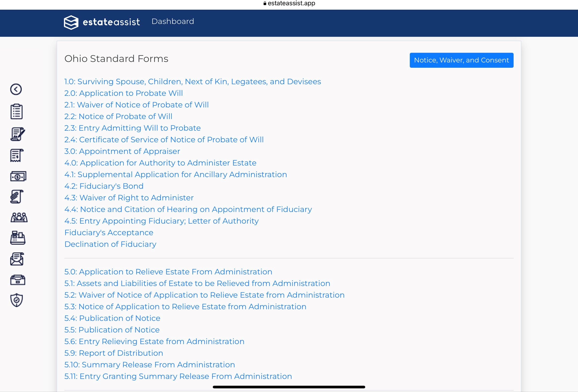Open the dollar bill money sidebar icon
The width and height of the screenshot is (578, 392).
[18, 176]
